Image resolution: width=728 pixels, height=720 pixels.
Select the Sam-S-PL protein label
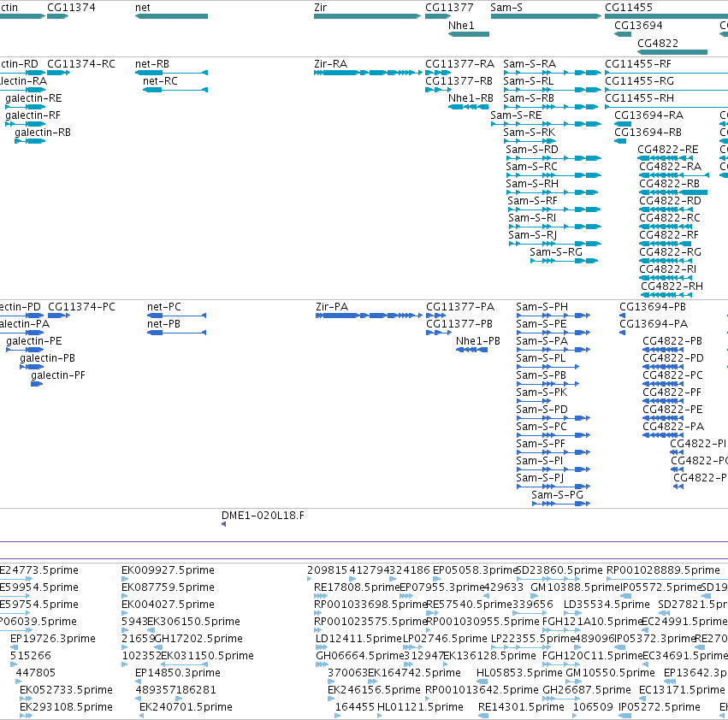pyautogui.click(x=541, y=358)
